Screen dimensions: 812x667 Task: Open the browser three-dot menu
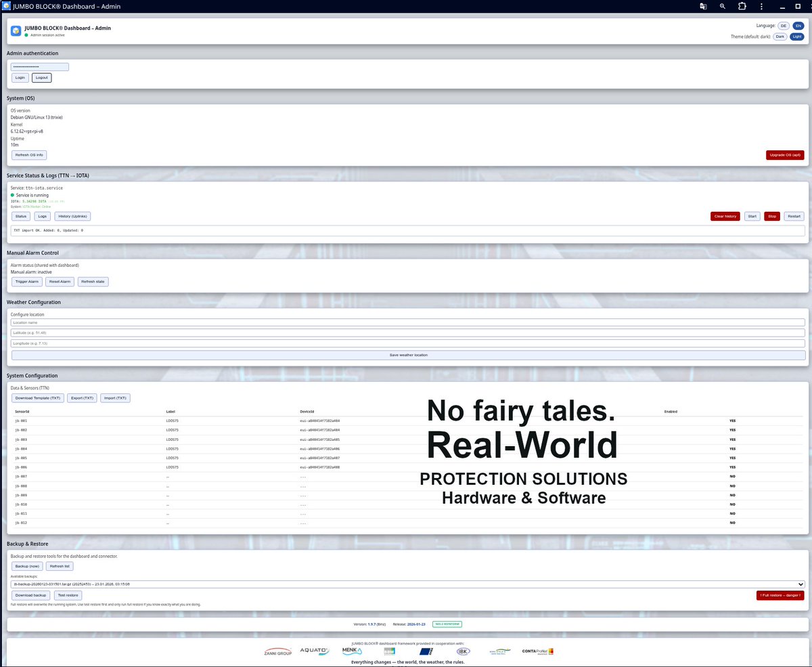[x=761, y=6]
